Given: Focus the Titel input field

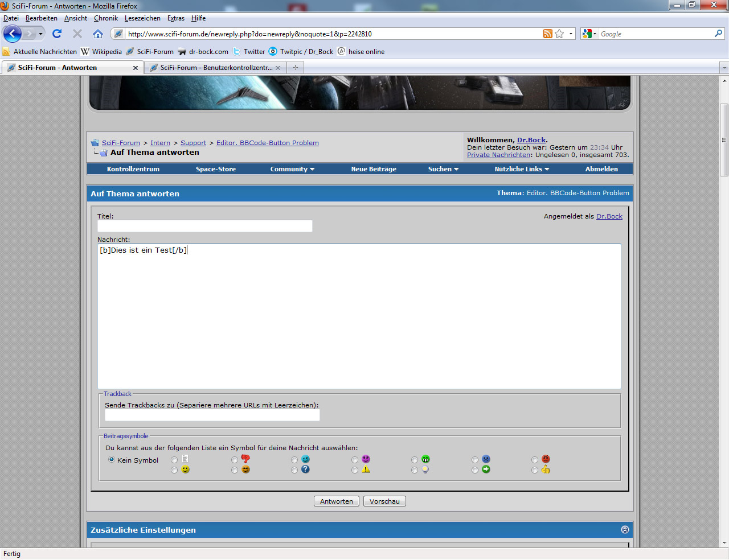Looking at the screenshot, I should [205, 227].
